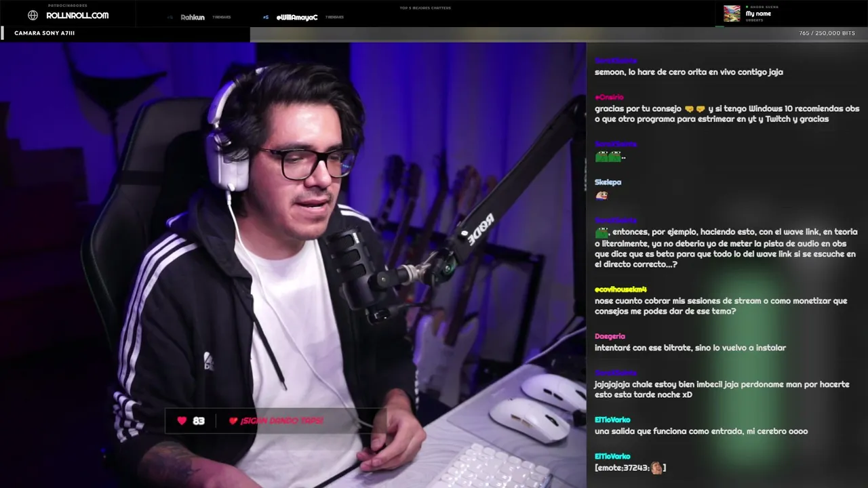Select ElTioVarko above "una salida que funciona"

612,420
